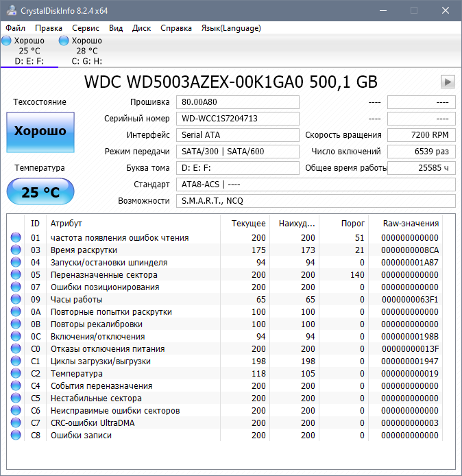Click status orb for attribute 01 read errors
462x476 pixels.
tap(16, 238)
